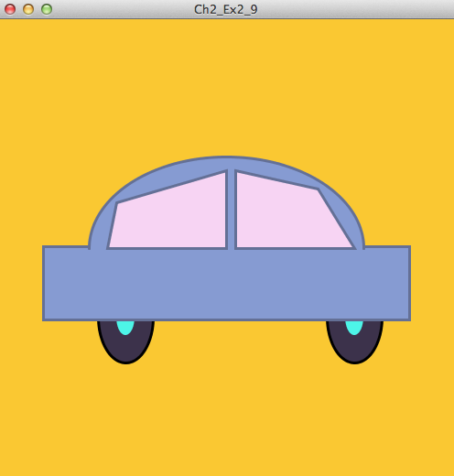Click the left car wheel
This screenshot has height=476, width=454.
point(125,342)
